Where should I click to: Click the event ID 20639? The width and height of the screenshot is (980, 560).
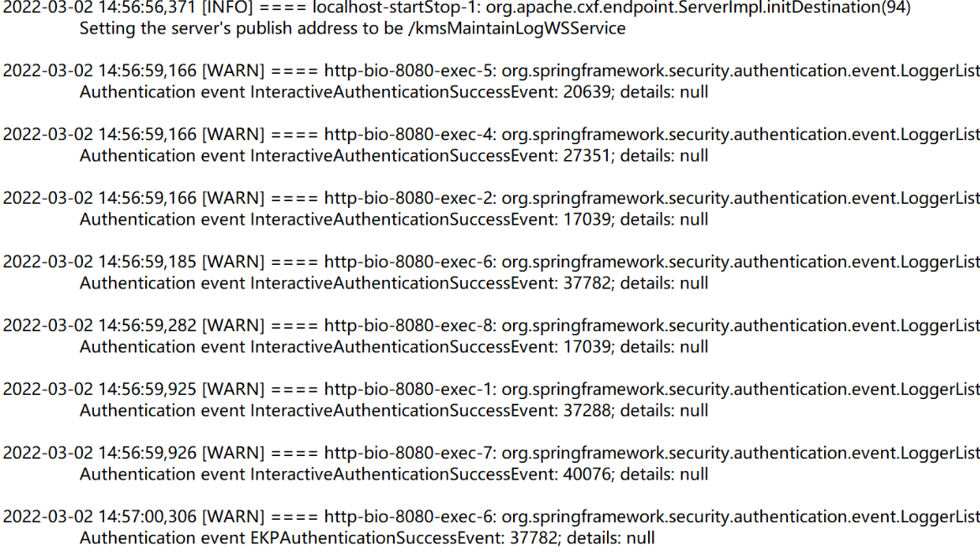click(587, 92)
